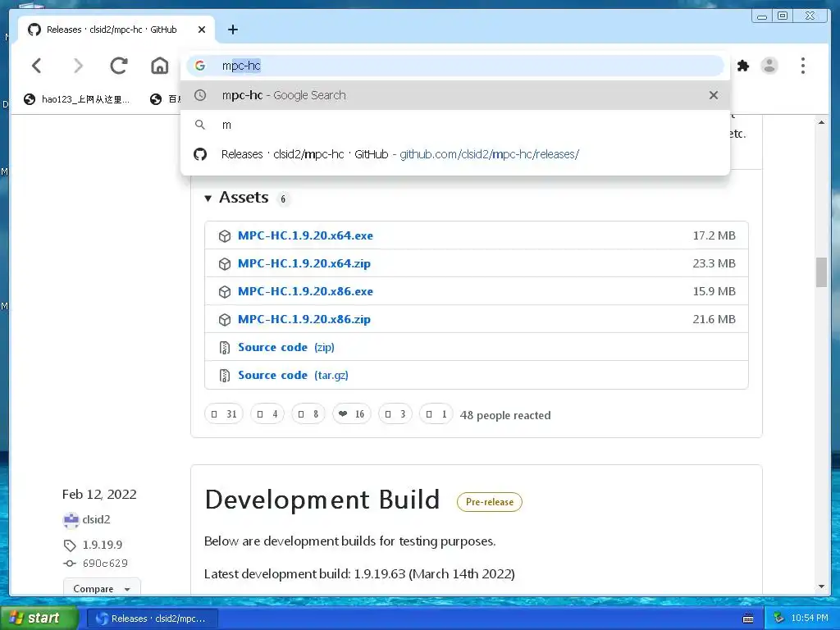Click the clock history icon beside mpc-hc suggestion
840x630 pixels.
(x=200, y=95)
